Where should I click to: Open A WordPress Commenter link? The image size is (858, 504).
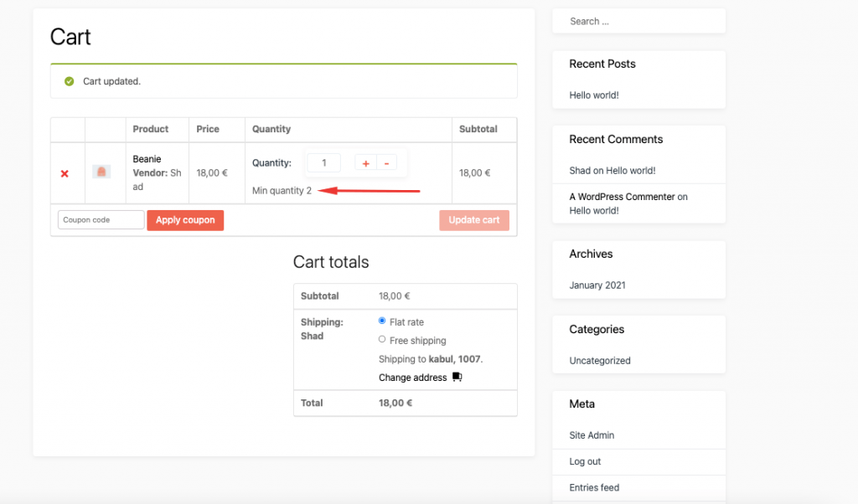pyautogui.click(x=622, y=197)
